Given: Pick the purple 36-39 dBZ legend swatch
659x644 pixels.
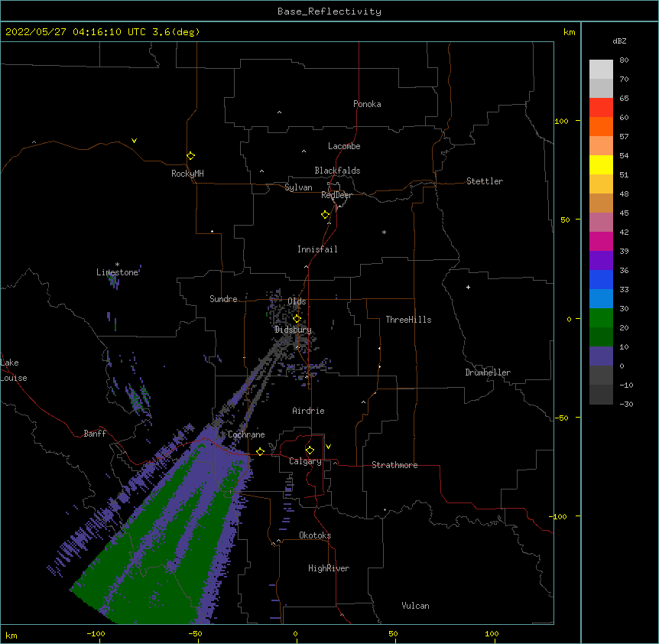Looking at the screenshot, I should tap(601, 260).
